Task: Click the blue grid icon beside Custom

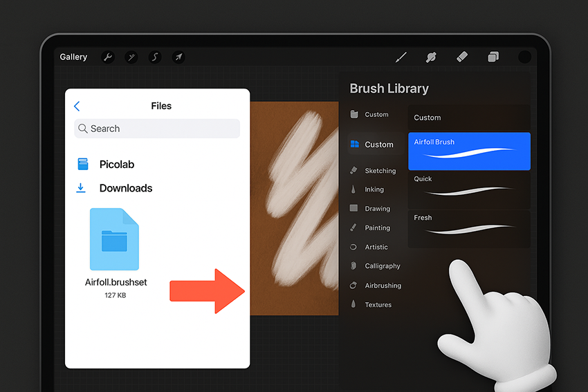Action: coord(355,144)
